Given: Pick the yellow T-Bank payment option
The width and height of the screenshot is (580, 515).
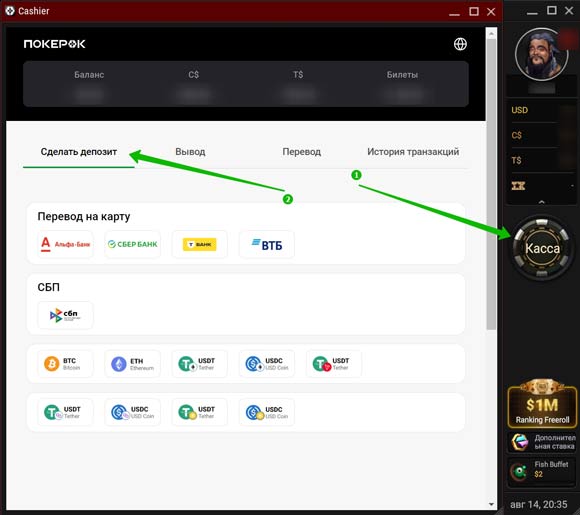Looking at the screenshot, I should point(199,244).
